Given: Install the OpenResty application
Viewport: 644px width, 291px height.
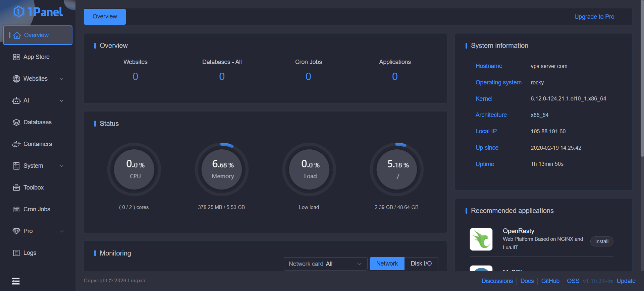Looking at the screenshot, I should click(601, 241).
